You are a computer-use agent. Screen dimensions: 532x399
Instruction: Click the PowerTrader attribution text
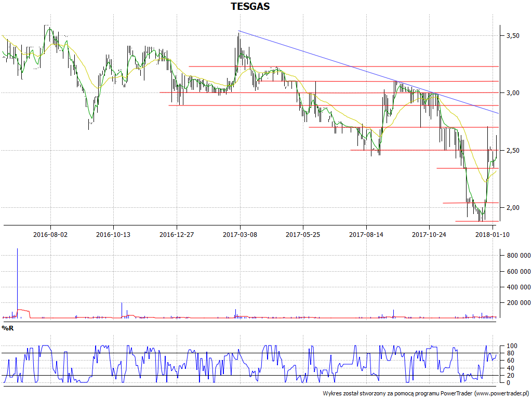tap(426, 394)
